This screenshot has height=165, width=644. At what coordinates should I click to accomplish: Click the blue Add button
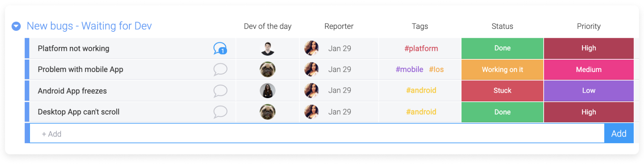tap(619, 134)
